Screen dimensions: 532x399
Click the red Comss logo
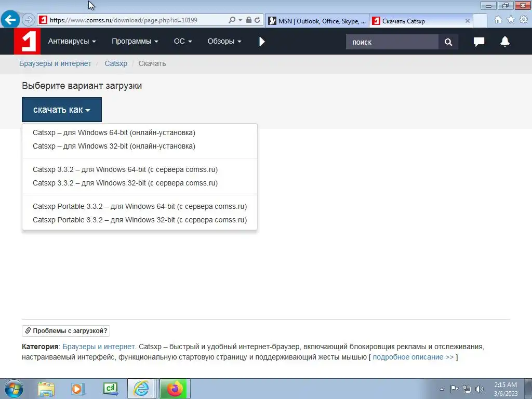point(27,42)
